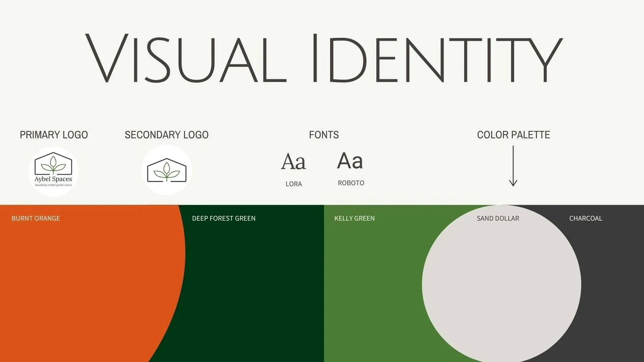The image size is (644, 362).
Task: Click the CHARCOAL label text
Action: [x=586, y=218]
